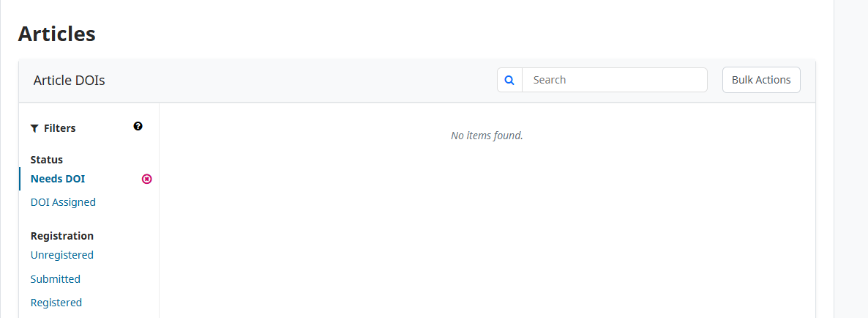The image size is (868, 318).
Task: Click the Registration filter group heading
Action: click(62, 235)
